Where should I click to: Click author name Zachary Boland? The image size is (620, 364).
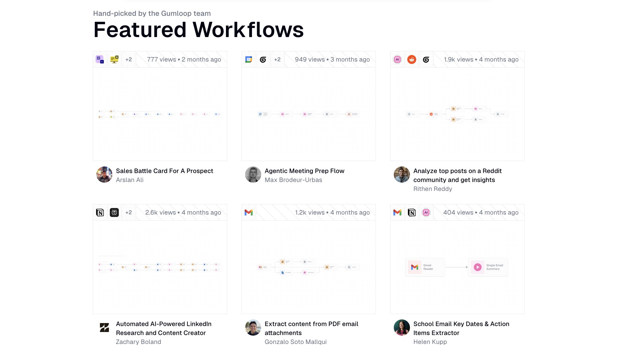click(x=139, y=342)
